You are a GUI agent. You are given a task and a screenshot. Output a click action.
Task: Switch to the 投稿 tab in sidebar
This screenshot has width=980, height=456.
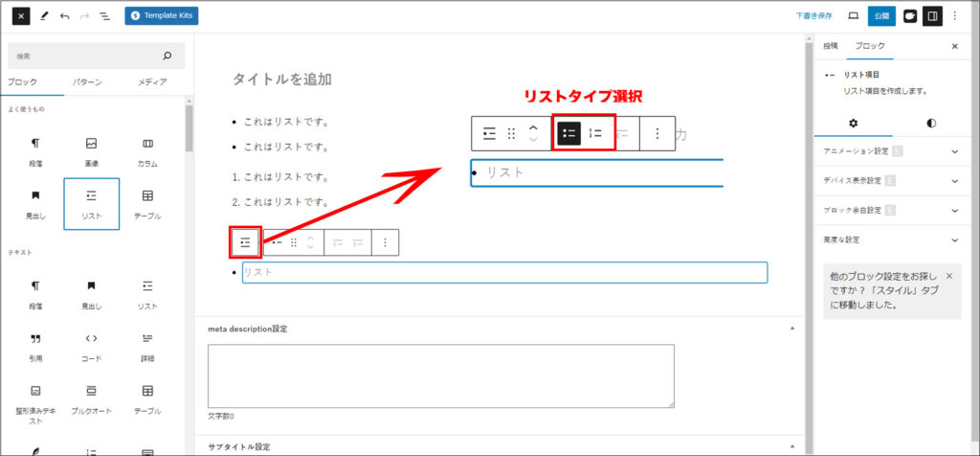tap(830, 46)
